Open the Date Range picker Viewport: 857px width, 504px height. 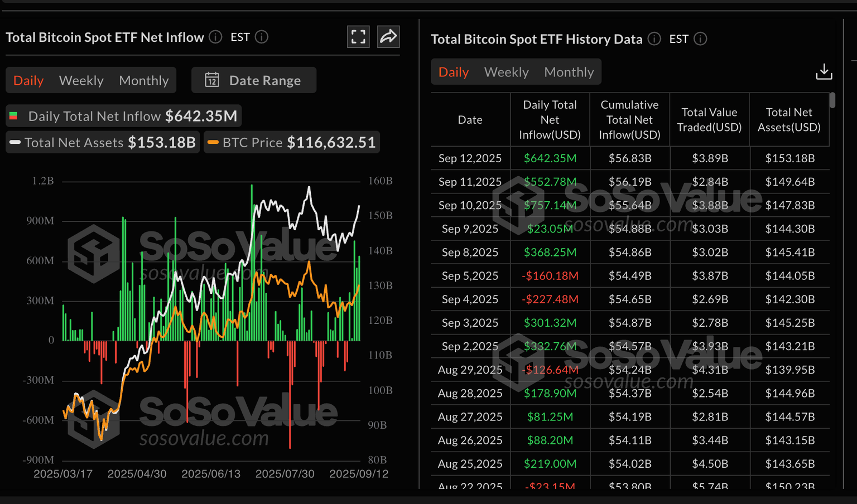(x=254, y=80)
